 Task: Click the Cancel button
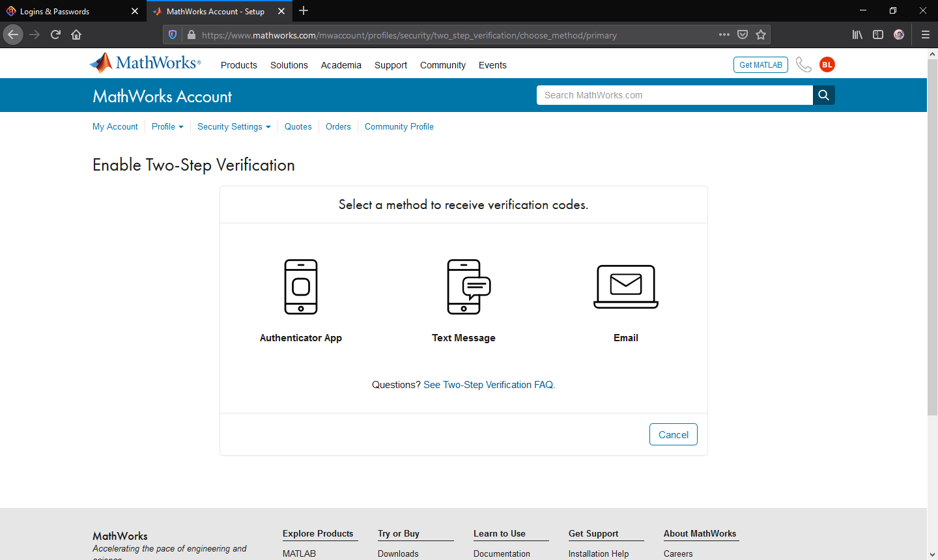coord(674,434)
